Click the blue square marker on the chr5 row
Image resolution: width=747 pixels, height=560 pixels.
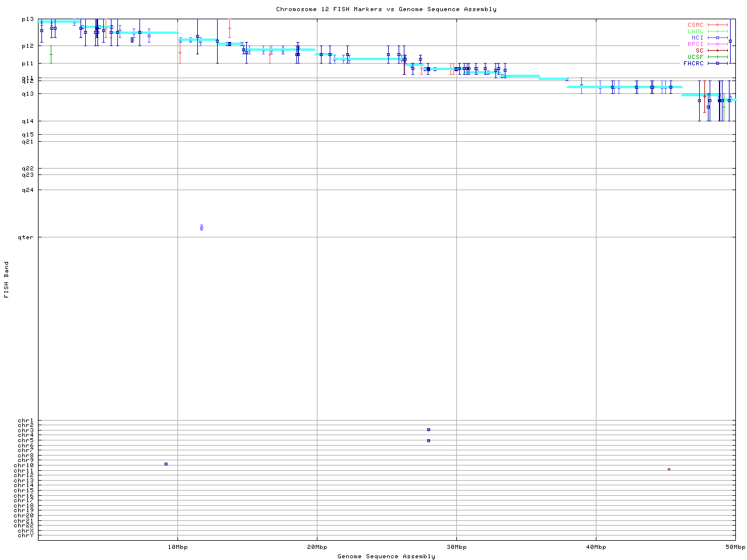[428, 440]
